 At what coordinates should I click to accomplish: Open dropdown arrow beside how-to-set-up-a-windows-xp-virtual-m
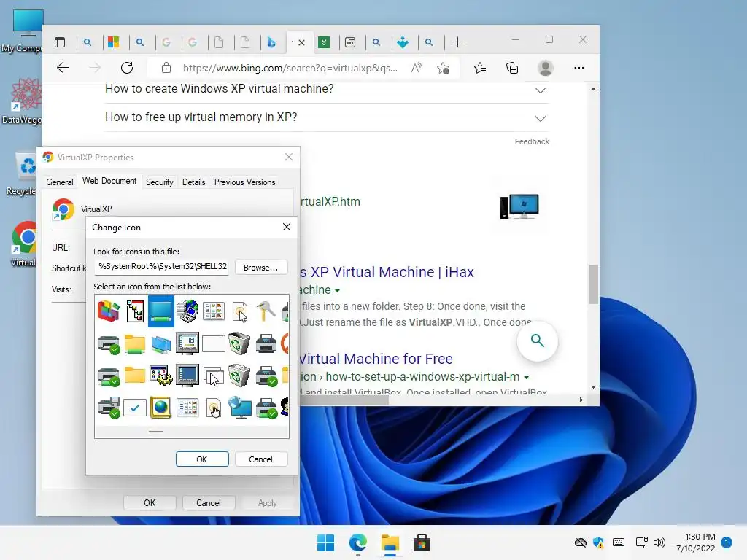(527, 378)
